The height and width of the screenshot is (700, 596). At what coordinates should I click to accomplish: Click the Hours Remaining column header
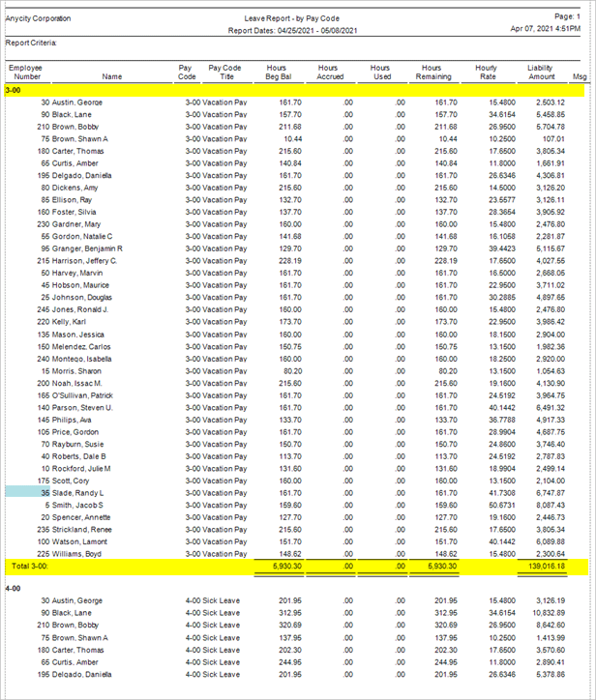[432, 72]
